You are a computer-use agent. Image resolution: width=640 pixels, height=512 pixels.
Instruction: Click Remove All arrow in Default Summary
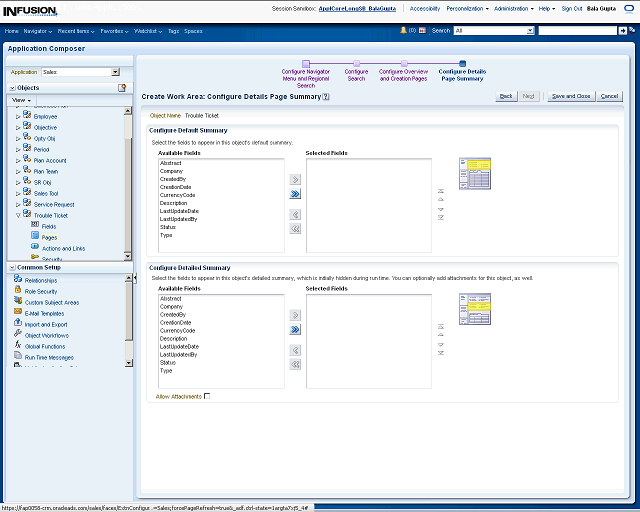(x=295, y=229)
